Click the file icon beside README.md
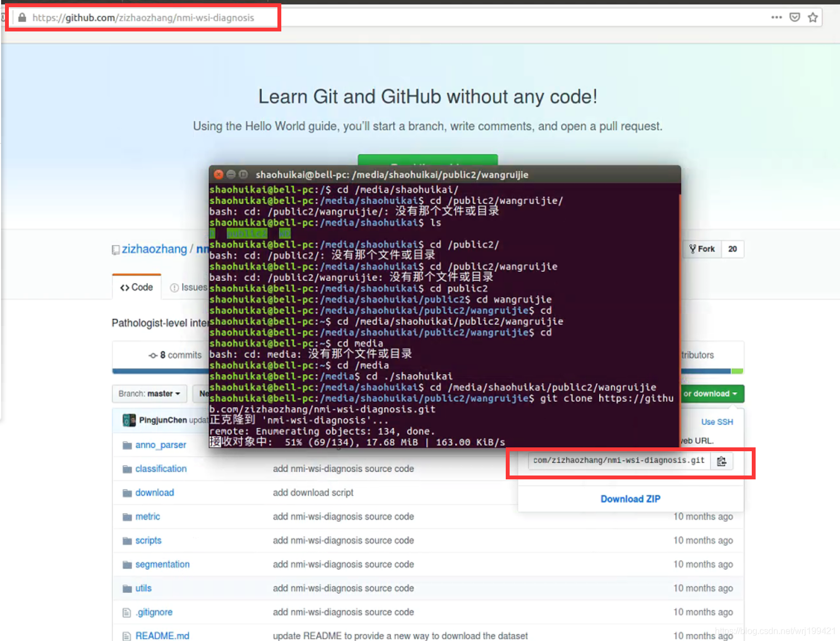840x641 pixels. tap(127, 636)
